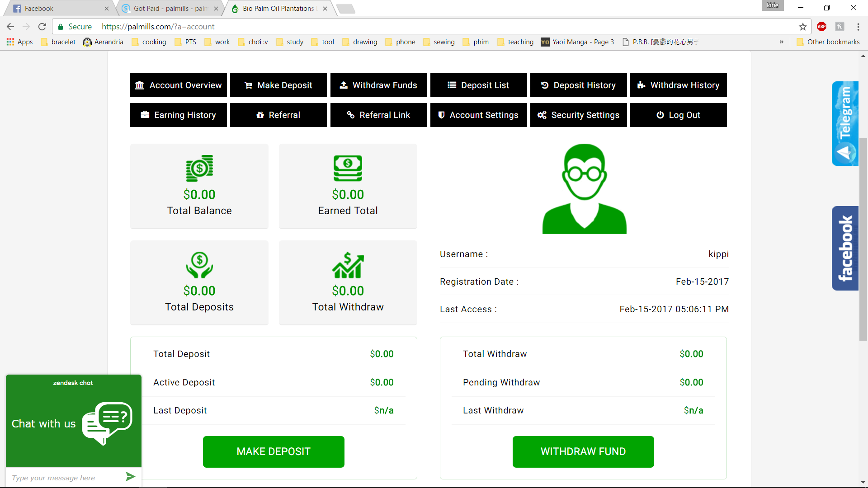Go to the Referral Link page
The width and height of the screenshot is (868, 488).
click(x=378, y=115)
